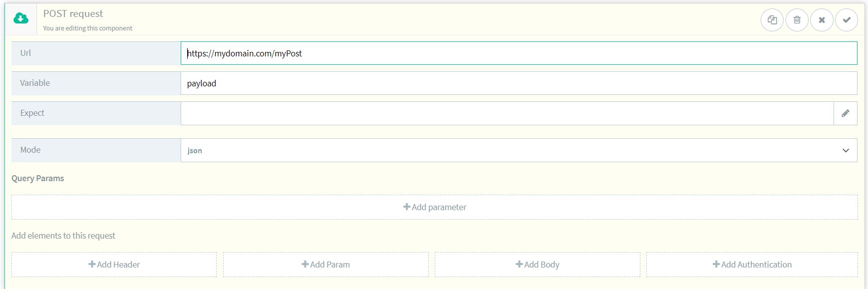Click the Query Params heading
Screen dimensions: 868x289
38,178
